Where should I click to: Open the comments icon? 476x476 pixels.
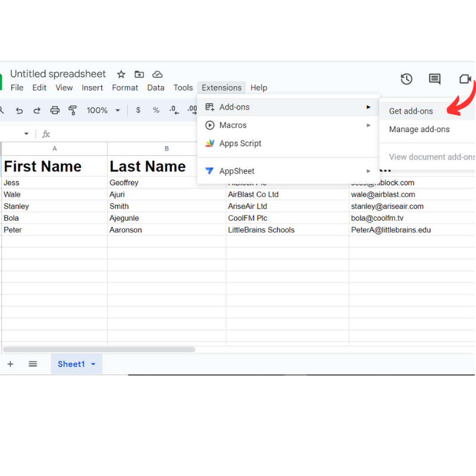point(434,79)
